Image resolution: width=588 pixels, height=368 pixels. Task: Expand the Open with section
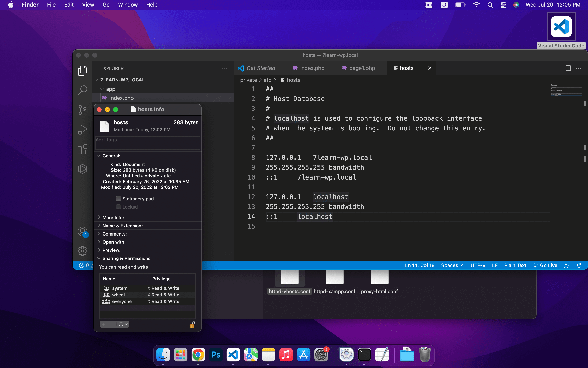tap(99, 242)
